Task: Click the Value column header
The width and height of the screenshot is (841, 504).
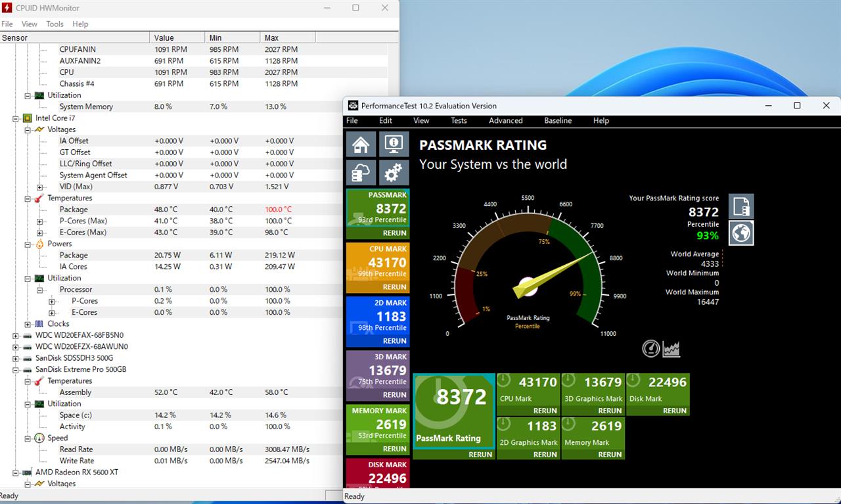Action: click(x=177, y=37)
